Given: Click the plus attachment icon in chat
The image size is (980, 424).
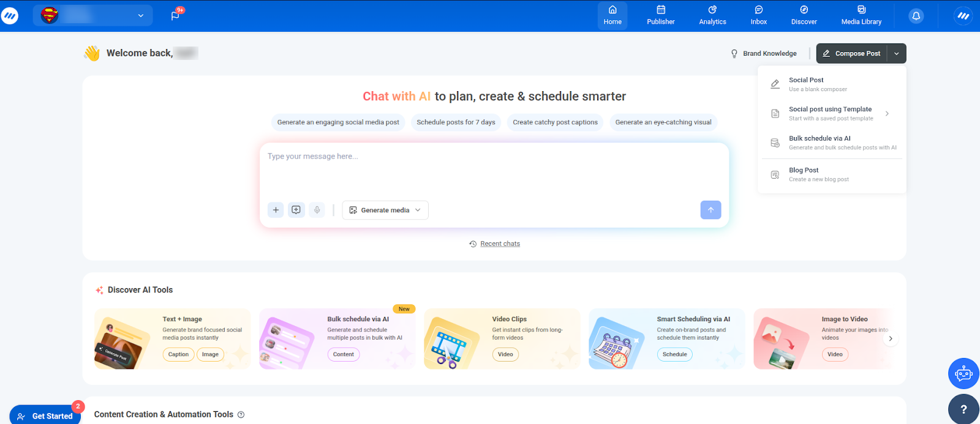Looking at the screenshot, I should 276,210.
